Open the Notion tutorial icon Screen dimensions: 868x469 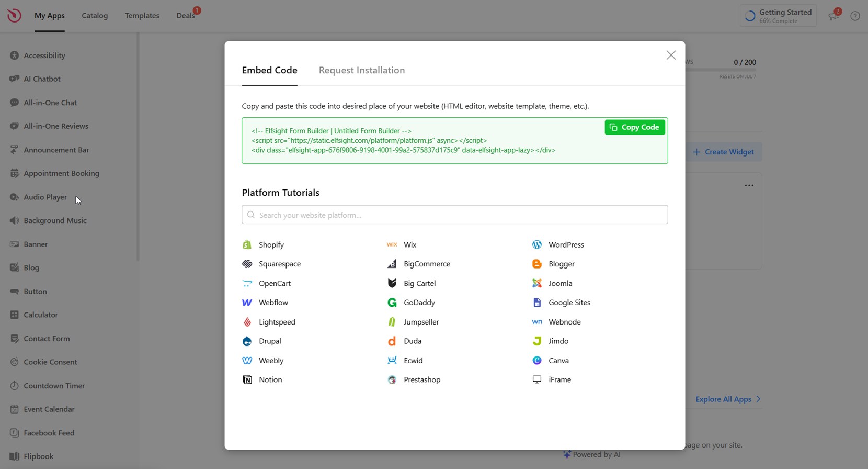click(247, 379)
